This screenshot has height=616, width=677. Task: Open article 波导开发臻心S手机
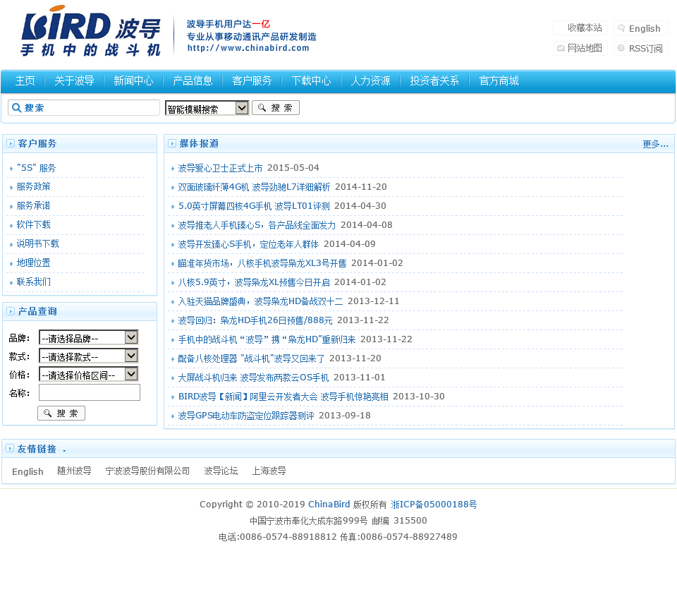(x=248, y=244)
